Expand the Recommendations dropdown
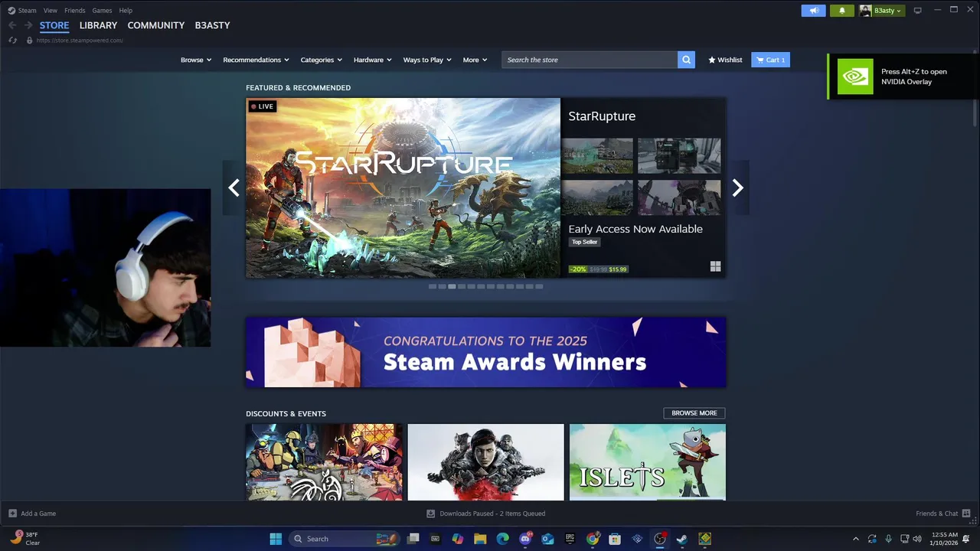980x551 pixels. point(256,60)
